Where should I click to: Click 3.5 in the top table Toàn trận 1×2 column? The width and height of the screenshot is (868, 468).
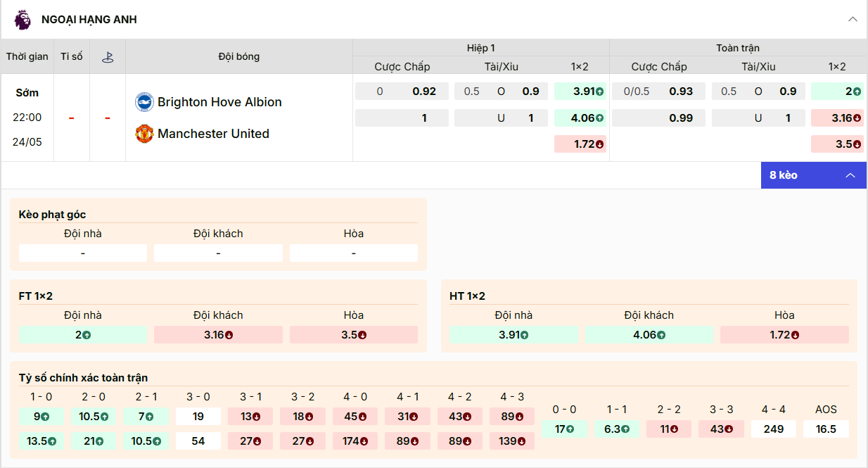coord(837,144)
